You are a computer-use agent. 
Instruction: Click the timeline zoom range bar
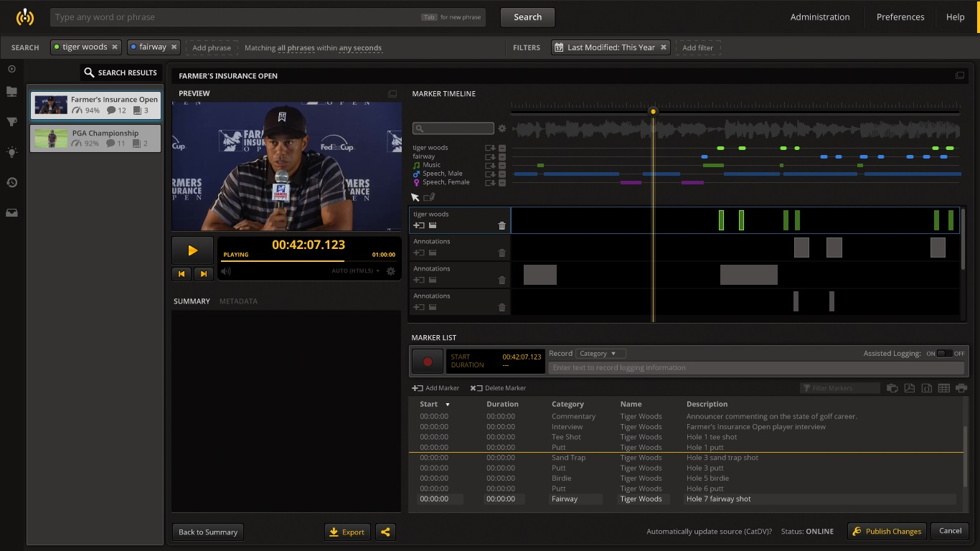735,113
